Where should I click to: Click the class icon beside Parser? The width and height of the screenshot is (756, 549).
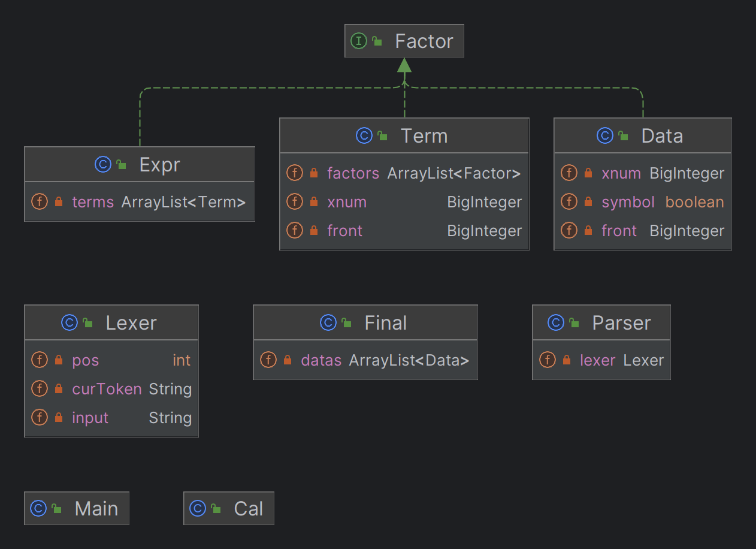(556, 322)
